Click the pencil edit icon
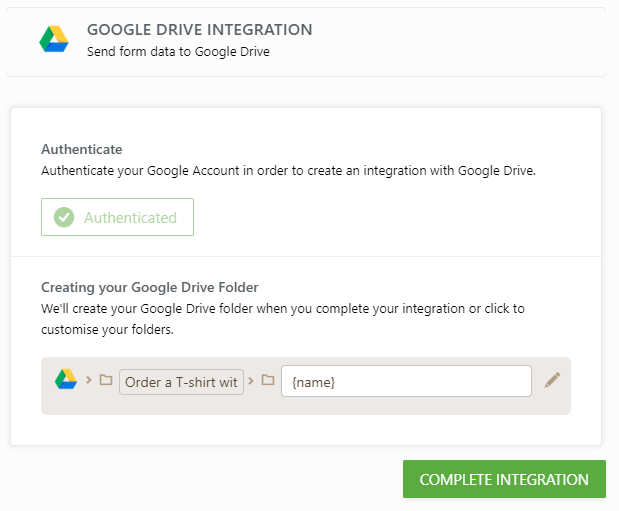 coord(552,380)
